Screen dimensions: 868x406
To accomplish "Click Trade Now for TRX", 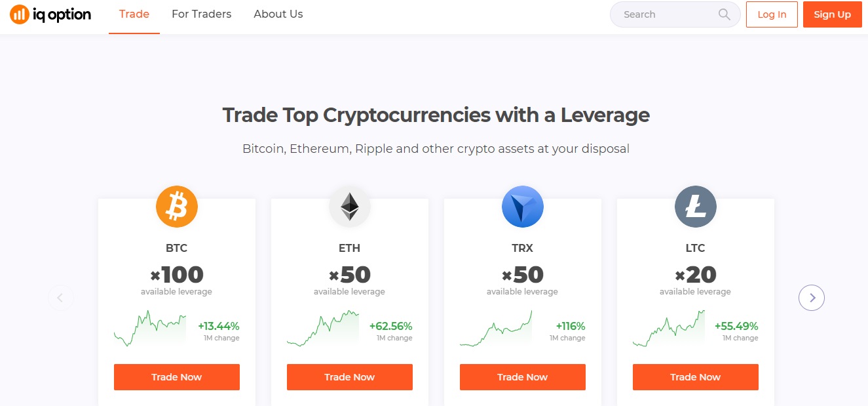I will pos(523,377).
